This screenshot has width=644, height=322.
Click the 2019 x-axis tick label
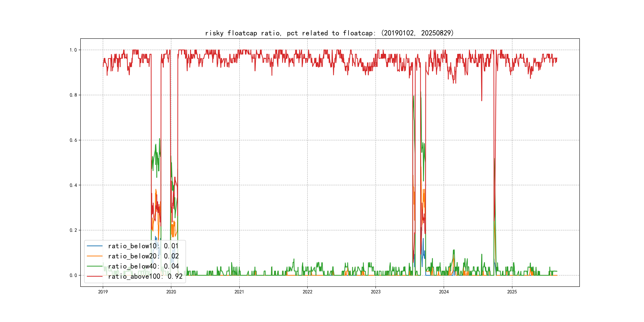103,292
